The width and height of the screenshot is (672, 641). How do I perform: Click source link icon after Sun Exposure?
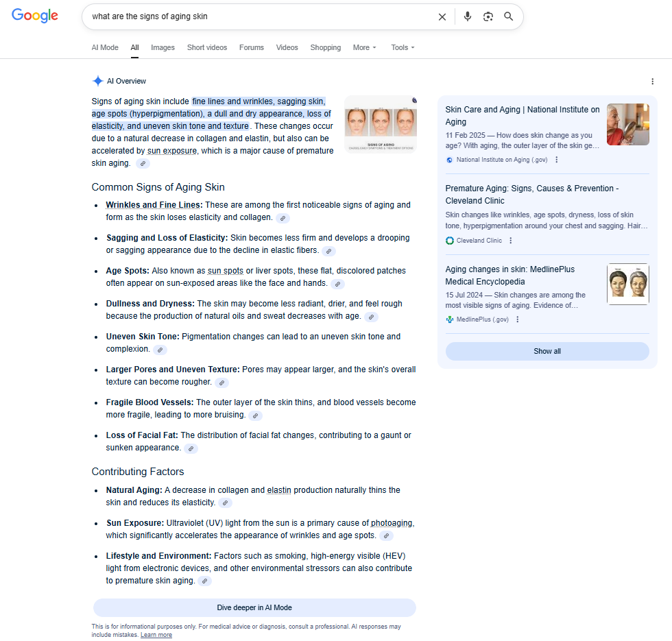point(387,536)
